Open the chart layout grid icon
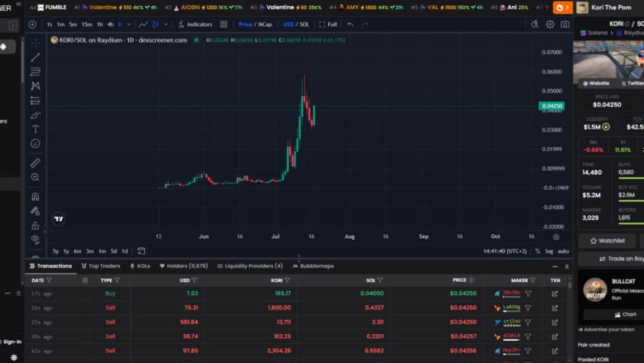This screenshot has width=644, height=363. [x=224, y=24]
